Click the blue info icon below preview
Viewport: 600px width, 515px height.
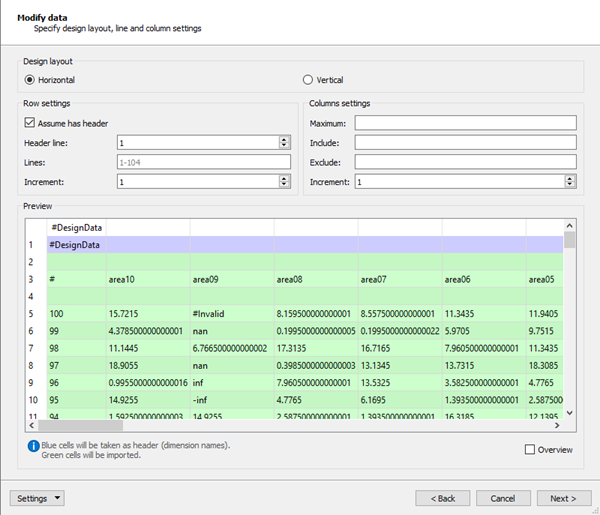point(33,446)
